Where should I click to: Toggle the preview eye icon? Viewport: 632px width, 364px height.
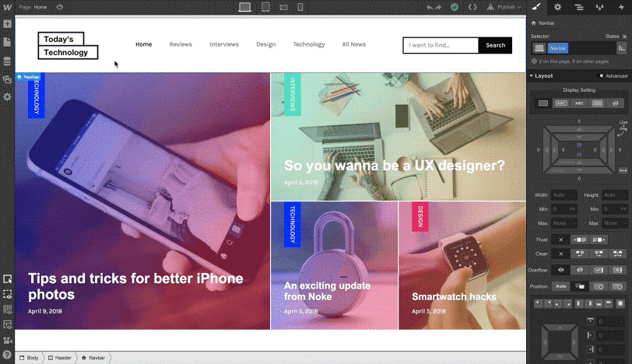click(60, 7)
